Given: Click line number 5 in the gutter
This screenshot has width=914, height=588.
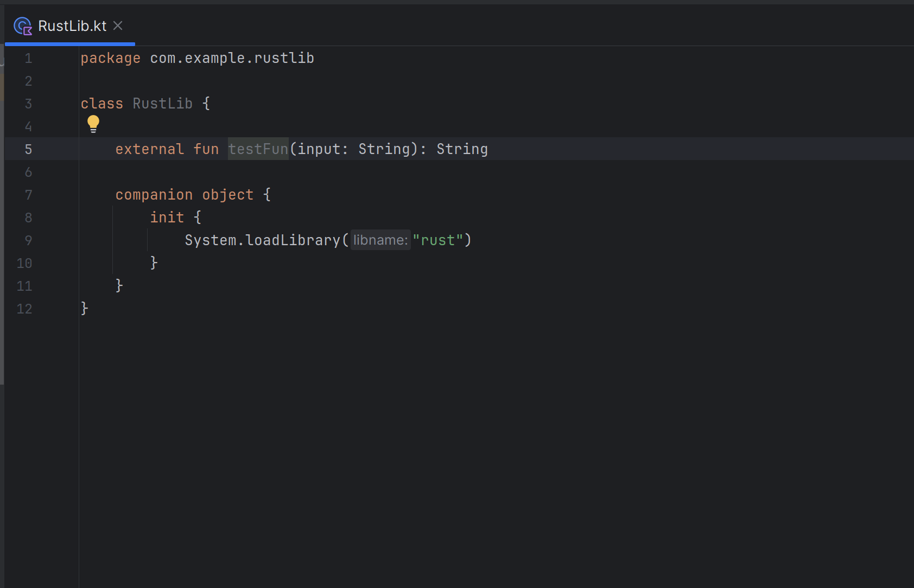Looking at the screenshot, I should [28, 149].
